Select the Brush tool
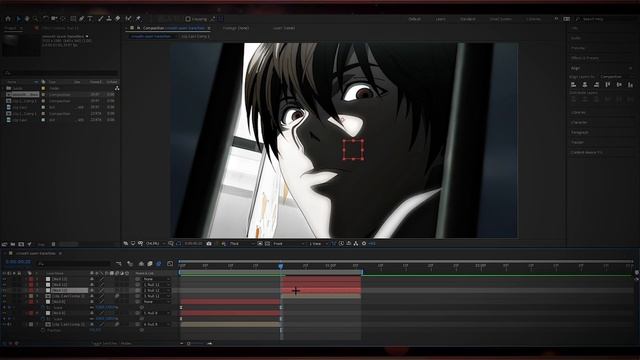 coord(101,19)
